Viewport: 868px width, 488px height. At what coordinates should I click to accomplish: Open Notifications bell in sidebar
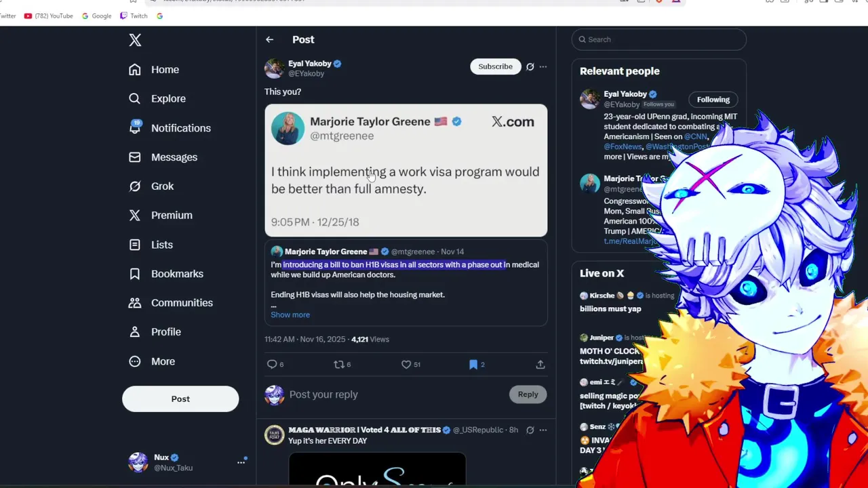pos(135,127)
